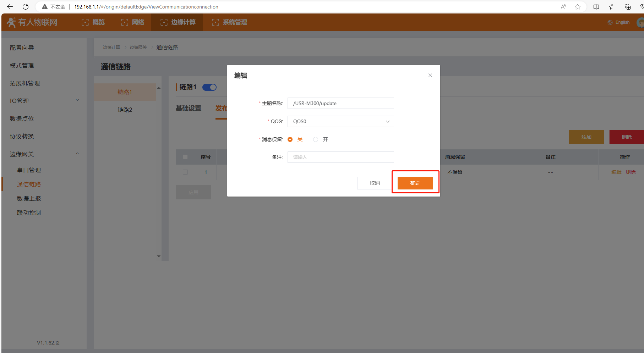Toggle the 链路1 enable switch
The width and height of the screenshot is (644, 353).
(209, 87)
